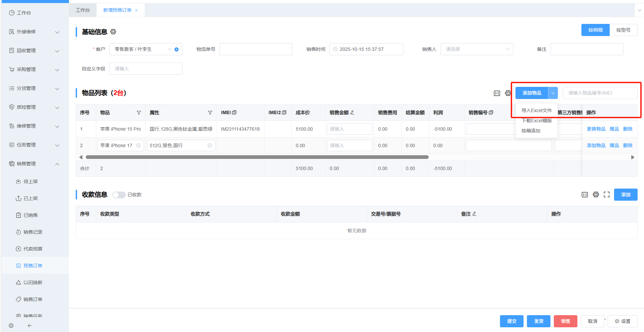
Task: Click the fullscreen icon in 收款信息 section
Action: point(607,195)
